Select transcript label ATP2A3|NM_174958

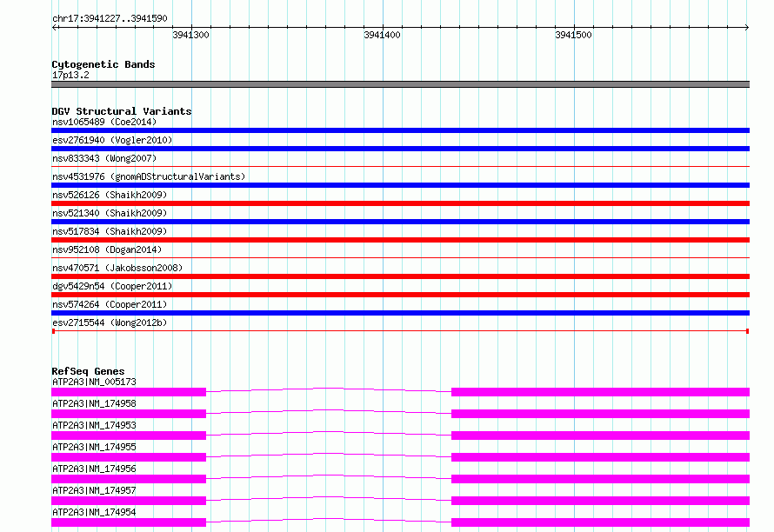(94, 403)
